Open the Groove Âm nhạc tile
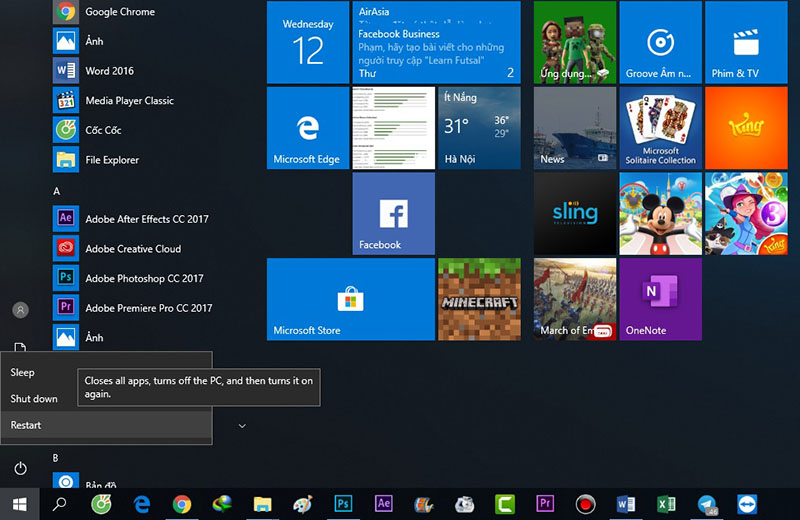 (x=660, y=42)
